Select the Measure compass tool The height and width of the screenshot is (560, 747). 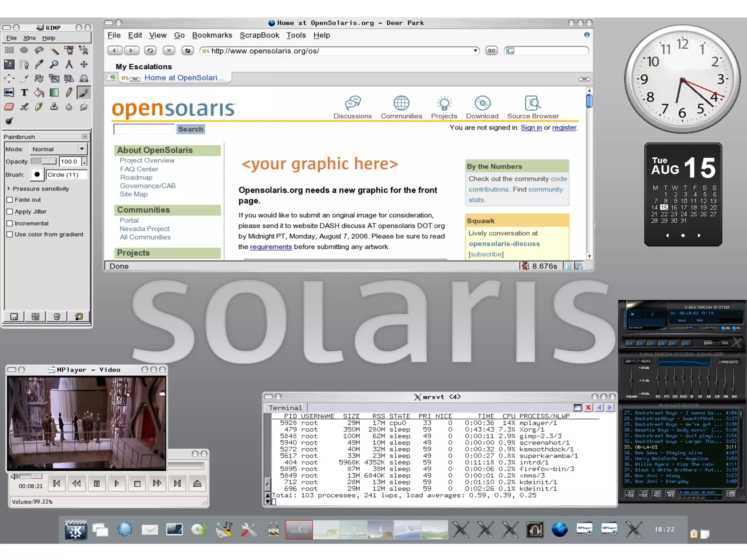click(x=69, y=65)
